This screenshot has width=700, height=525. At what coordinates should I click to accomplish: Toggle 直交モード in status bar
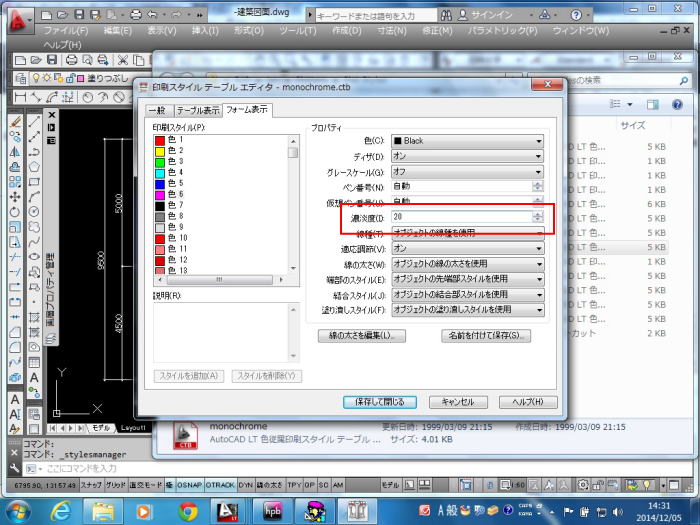[x=146, y=485]
